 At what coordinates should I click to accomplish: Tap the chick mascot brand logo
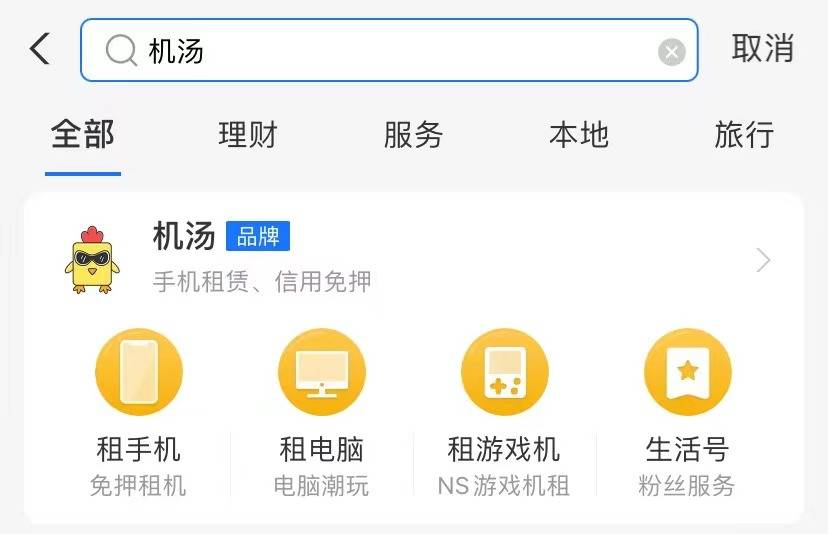click(92, 260)
